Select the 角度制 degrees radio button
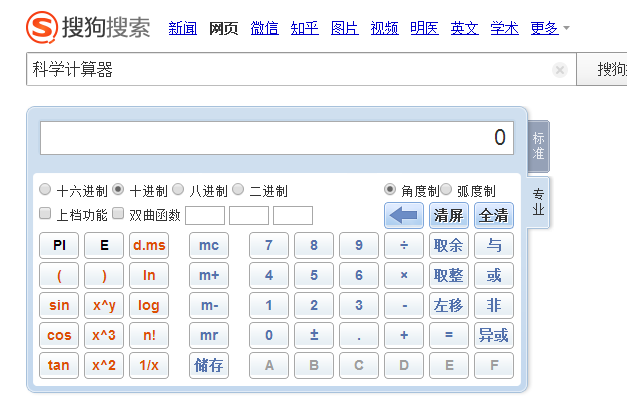The image size is (627, 414). 390,189
